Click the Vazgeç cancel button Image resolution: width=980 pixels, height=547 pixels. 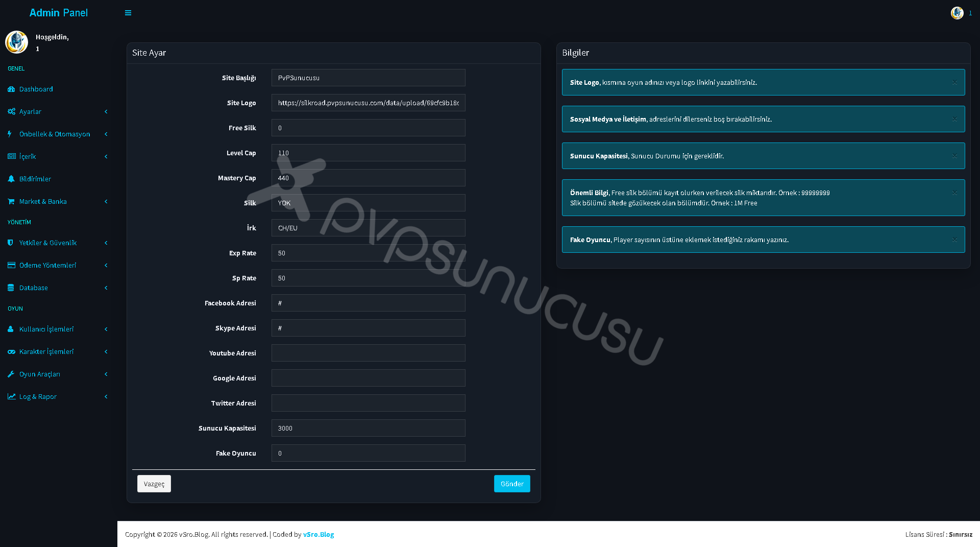coord(154,484)
